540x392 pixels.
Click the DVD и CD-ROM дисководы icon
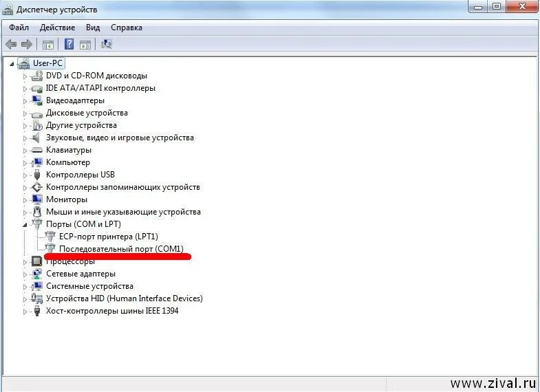[37, 76]
